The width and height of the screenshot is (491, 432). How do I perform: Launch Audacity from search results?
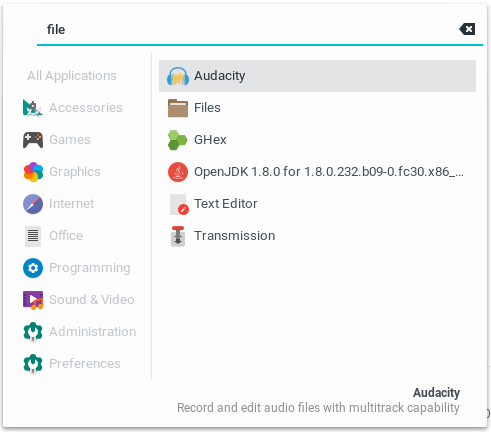tap(317, 76)
